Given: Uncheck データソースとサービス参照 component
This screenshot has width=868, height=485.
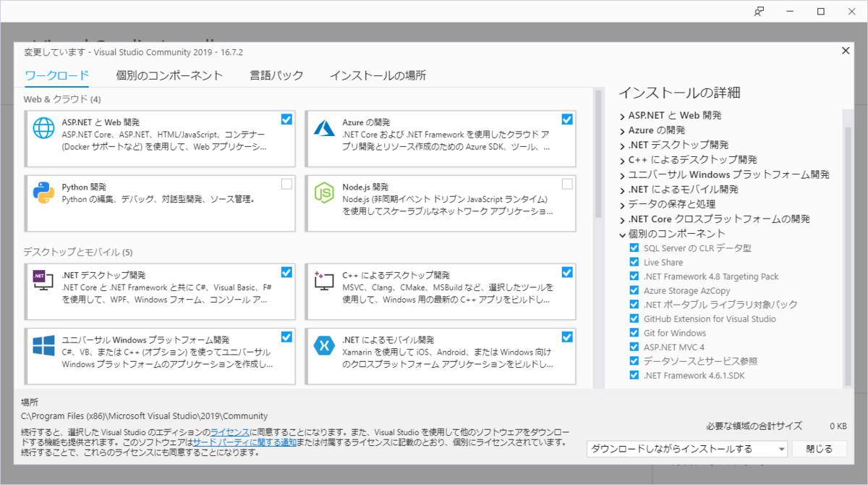Looking at the screenshot, I should (x=634, y=361).
